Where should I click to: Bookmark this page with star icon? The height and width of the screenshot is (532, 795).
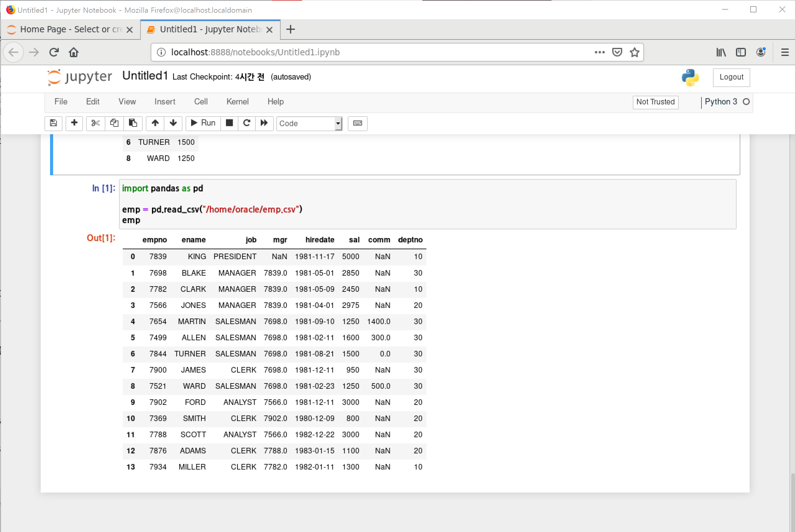coord(634,52)
